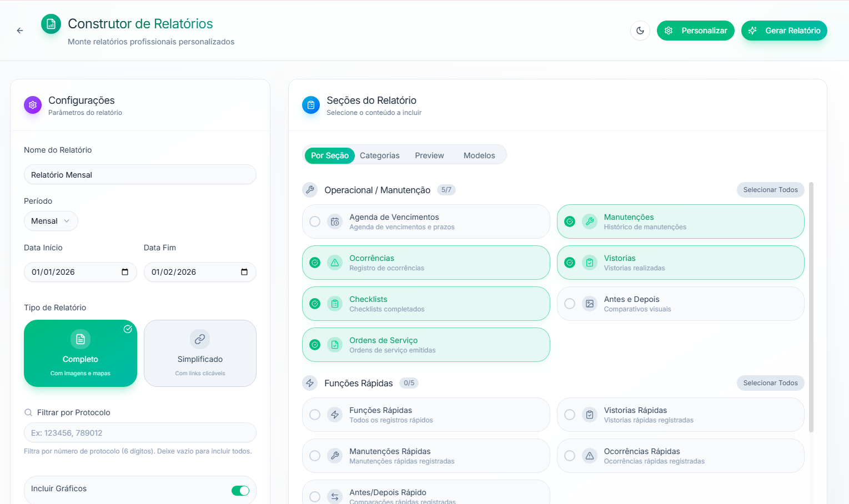This screenshot has height=504, width=849.
Task: Select the Agenda de Vencimentos radio circle
Action: pos(315,221)
